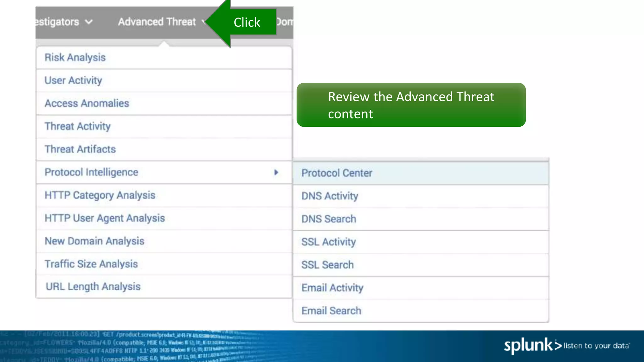This screenshot has height=362, width=644.
Task: Click the Protocol Intelligence submenu arrow
Action: point(276,172)
